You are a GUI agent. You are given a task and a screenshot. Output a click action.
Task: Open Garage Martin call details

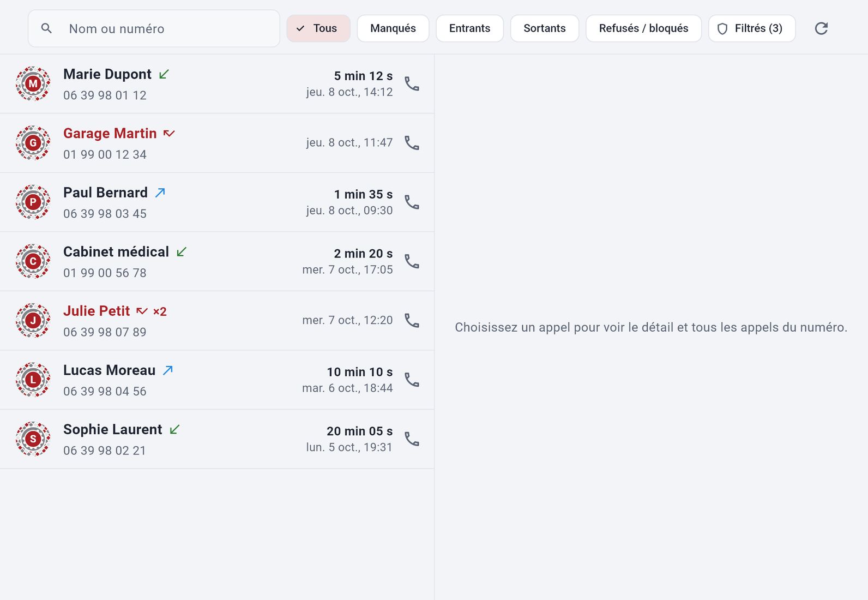(x=217, y=143)
